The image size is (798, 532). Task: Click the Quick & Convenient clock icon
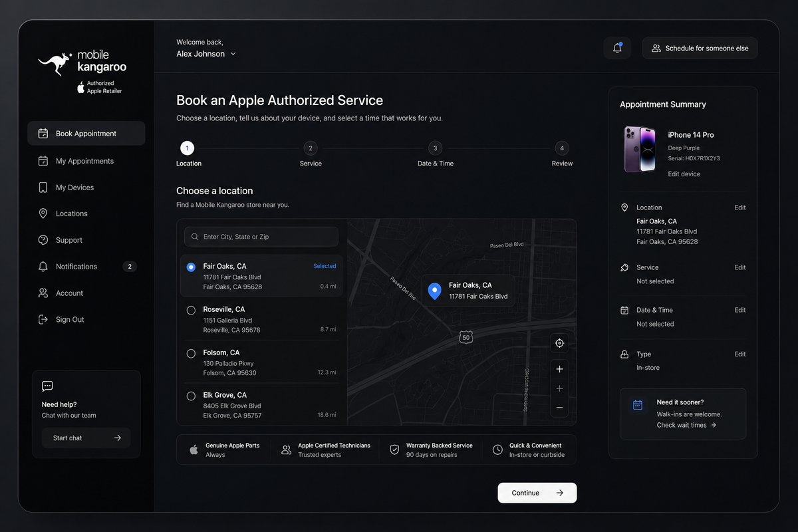point(497,450)
